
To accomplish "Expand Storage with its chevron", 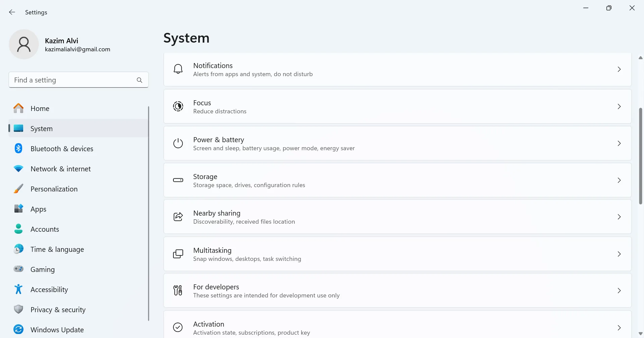I will click(x=619, y=180).
